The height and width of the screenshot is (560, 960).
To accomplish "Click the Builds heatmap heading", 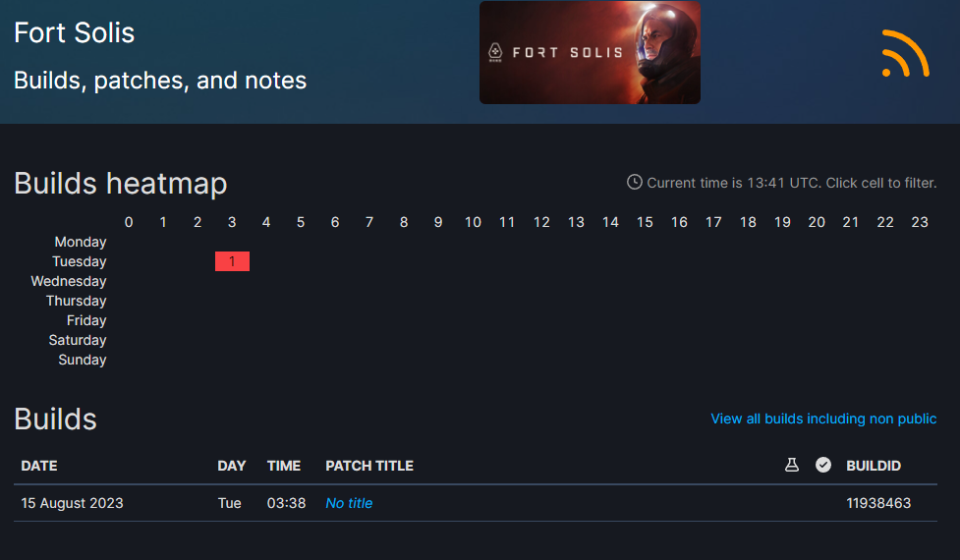I will coord(121,183).
